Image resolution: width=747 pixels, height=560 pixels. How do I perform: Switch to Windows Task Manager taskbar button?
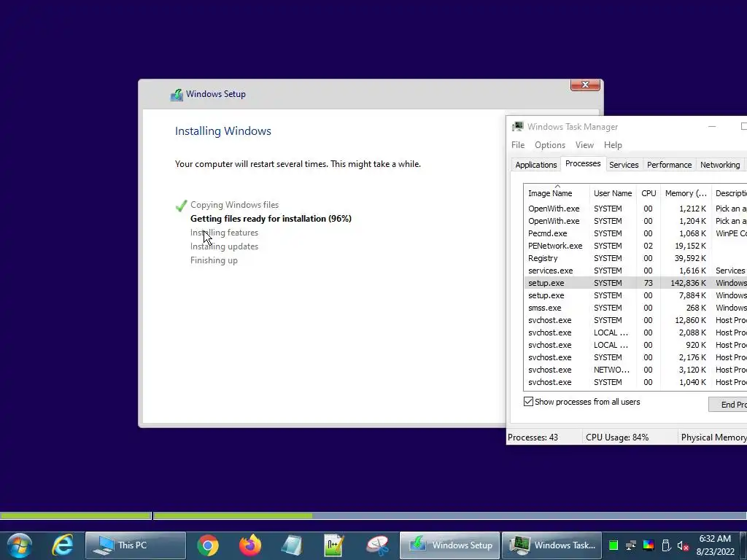[x=551, y=545]
